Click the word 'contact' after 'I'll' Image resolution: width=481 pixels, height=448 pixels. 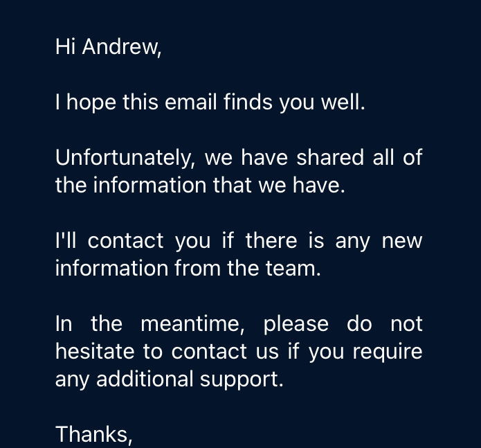pyautogui.click(x=125, y=241)
